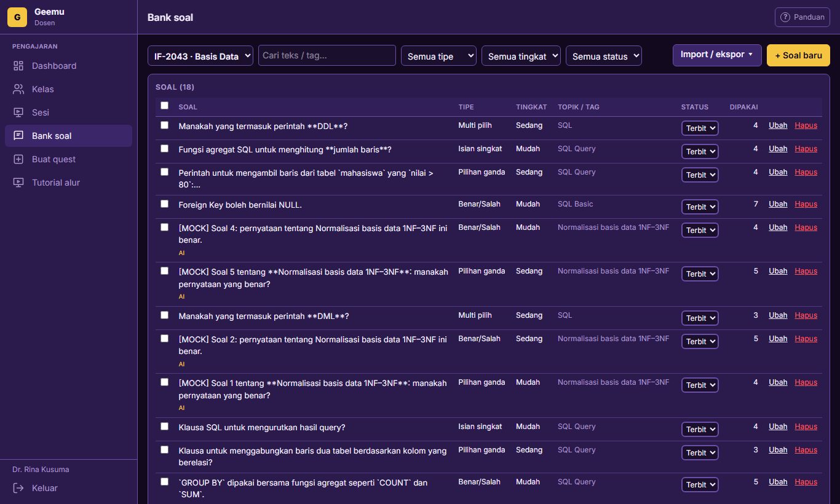
Task: Navigate to Buat quest
Action: coord(68,159)
